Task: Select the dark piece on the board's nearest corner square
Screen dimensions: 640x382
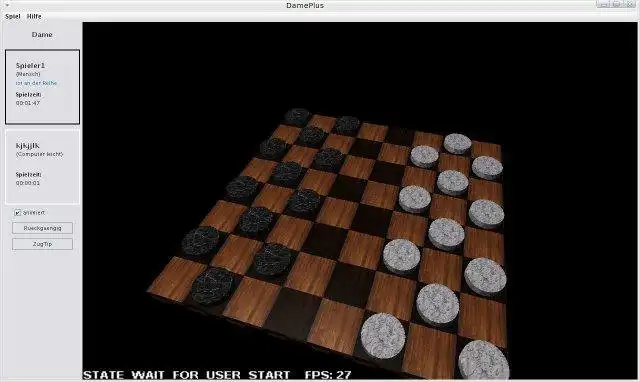Action: pos(212,286)
